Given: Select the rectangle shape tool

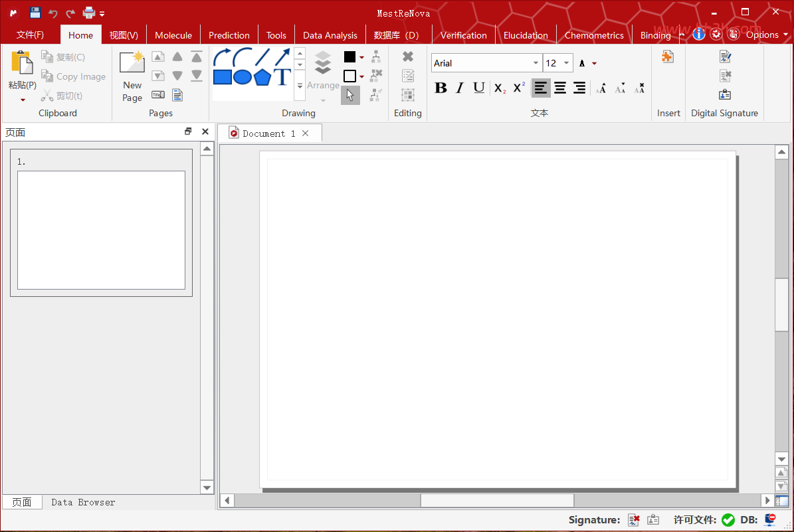Looking at the screenshot, I should pyautogui.click(x=223, y=77).
